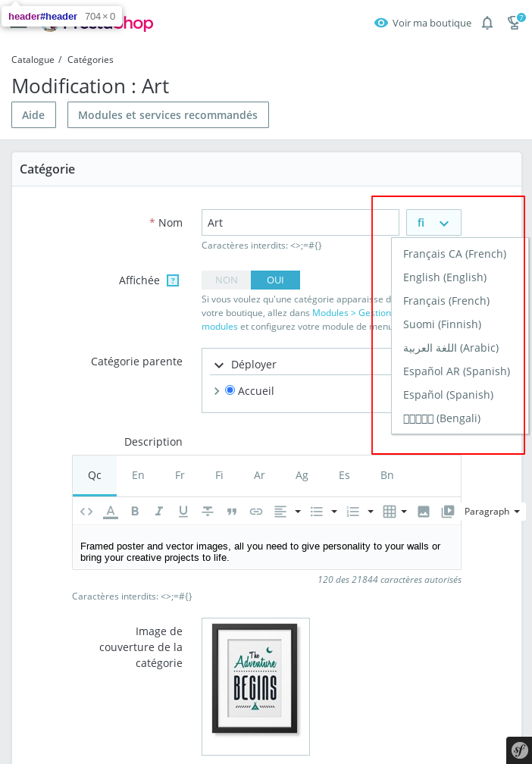This screenshot has height=764, width=532.
Task: Choose Français CA (French) from language list
Action: 455,254
